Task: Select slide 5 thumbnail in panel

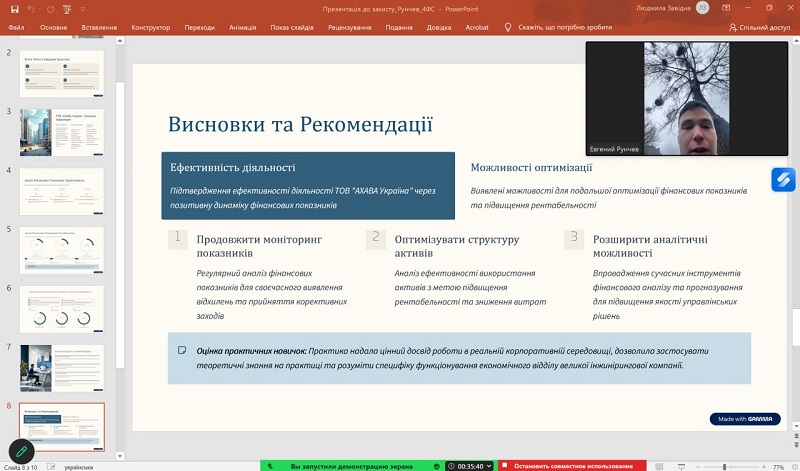Action: 62,250
